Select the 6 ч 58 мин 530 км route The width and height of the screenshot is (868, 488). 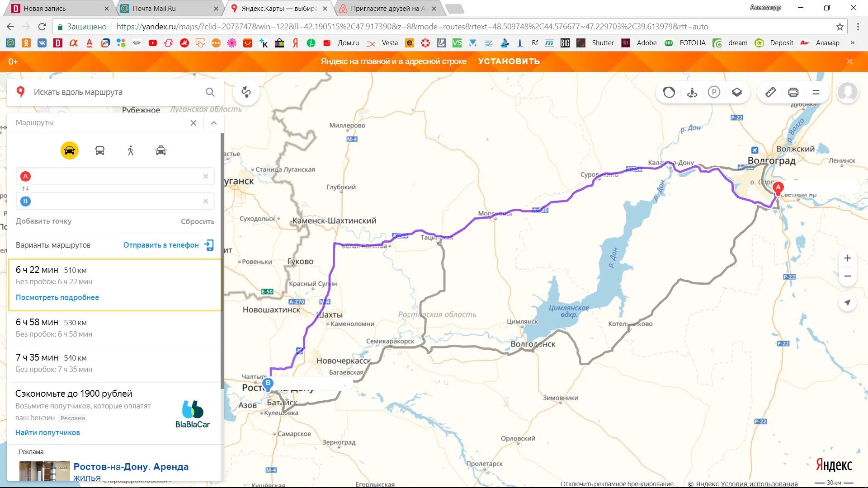(115, 328)
